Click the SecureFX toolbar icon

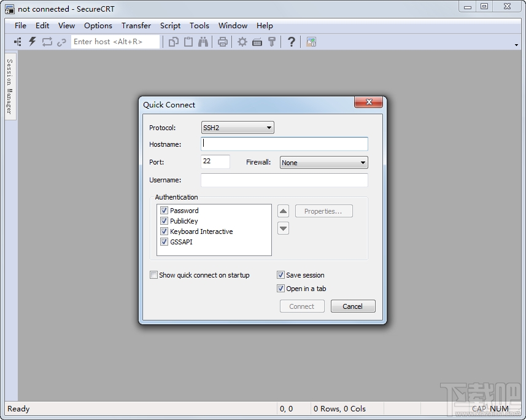click(x=311, y=42)
